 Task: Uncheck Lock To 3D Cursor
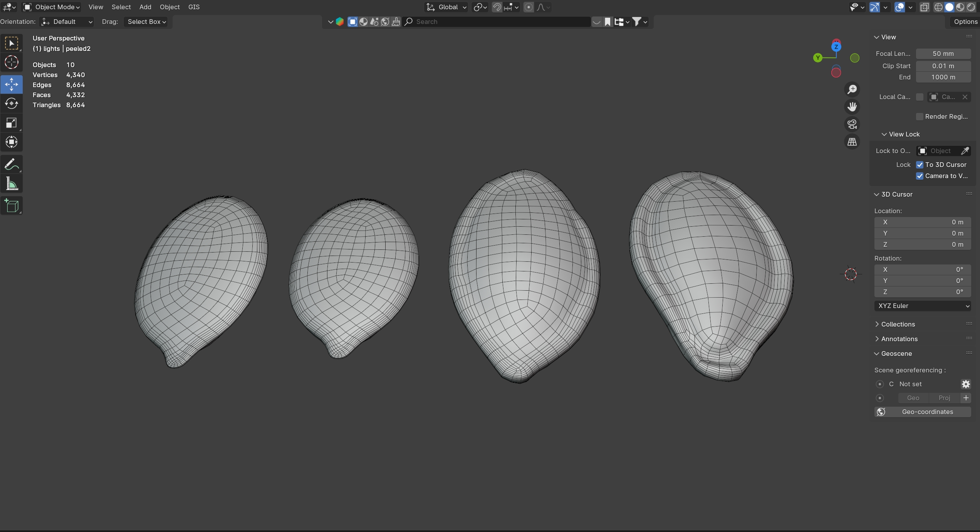920,165
